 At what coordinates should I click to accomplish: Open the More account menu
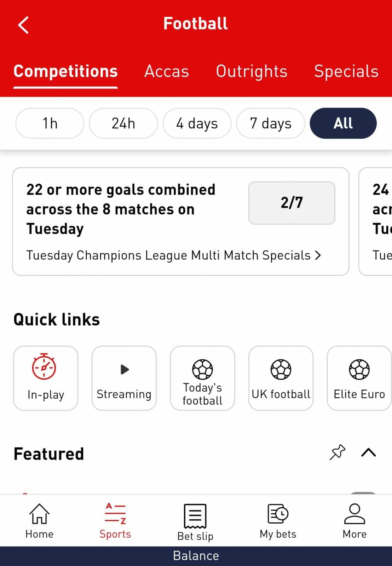[354, 521]
